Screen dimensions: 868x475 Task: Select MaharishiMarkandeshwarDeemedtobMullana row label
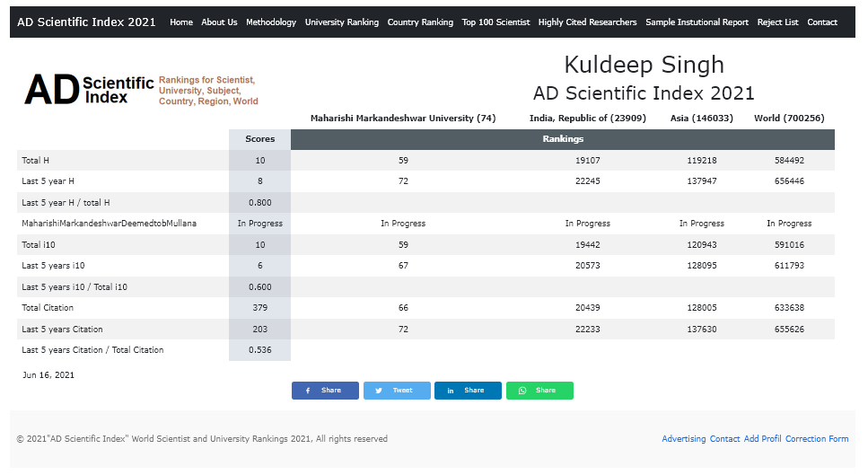coord(109,224)
